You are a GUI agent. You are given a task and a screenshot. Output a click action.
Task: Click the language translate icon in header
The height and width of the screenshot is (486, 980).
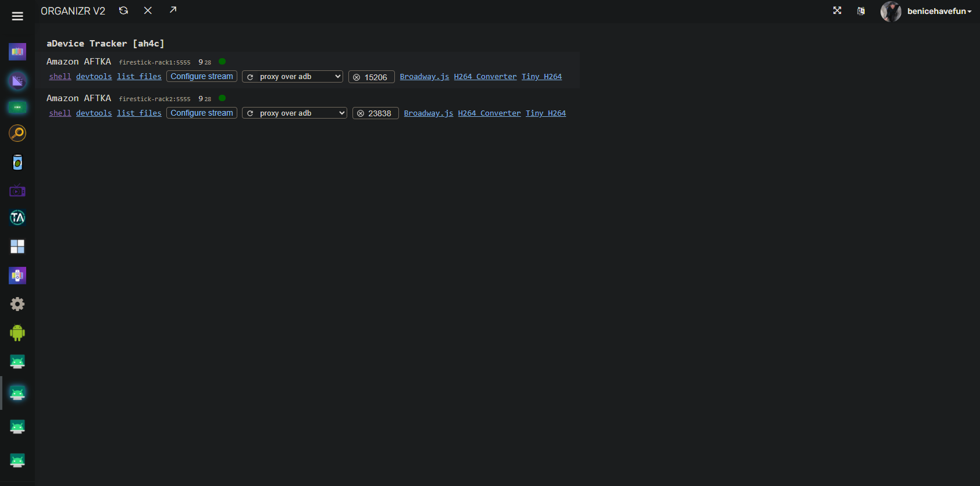click(x=861, y=11)
